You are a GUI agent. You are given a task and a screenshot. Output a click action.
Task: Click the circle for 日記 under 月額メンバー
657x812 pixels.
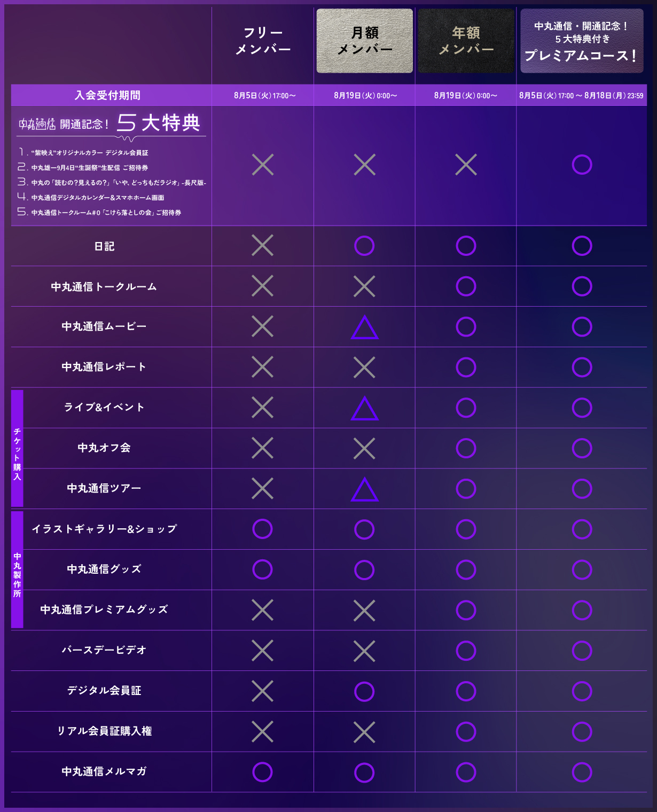(364, 246)
